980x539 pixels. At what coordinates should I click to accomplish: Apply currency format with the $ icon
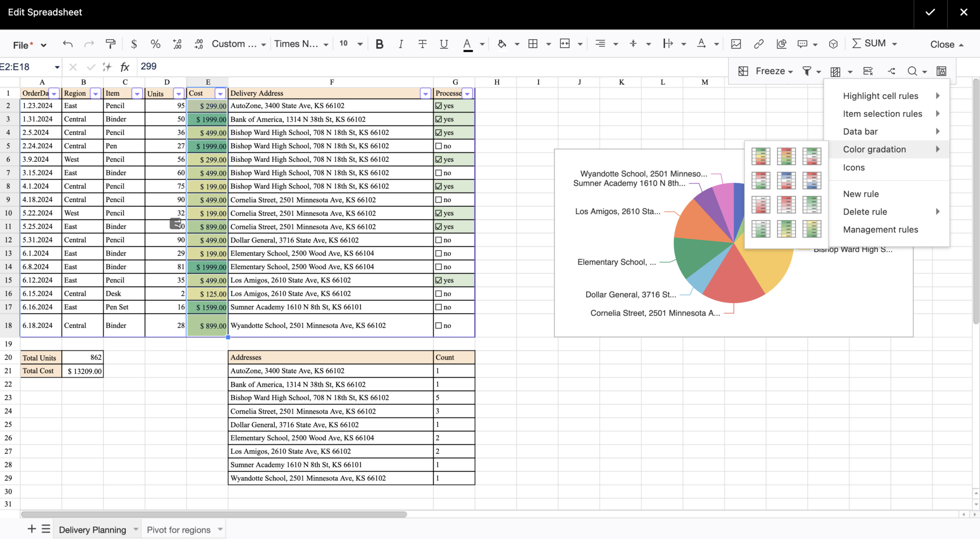pos(134,44)
